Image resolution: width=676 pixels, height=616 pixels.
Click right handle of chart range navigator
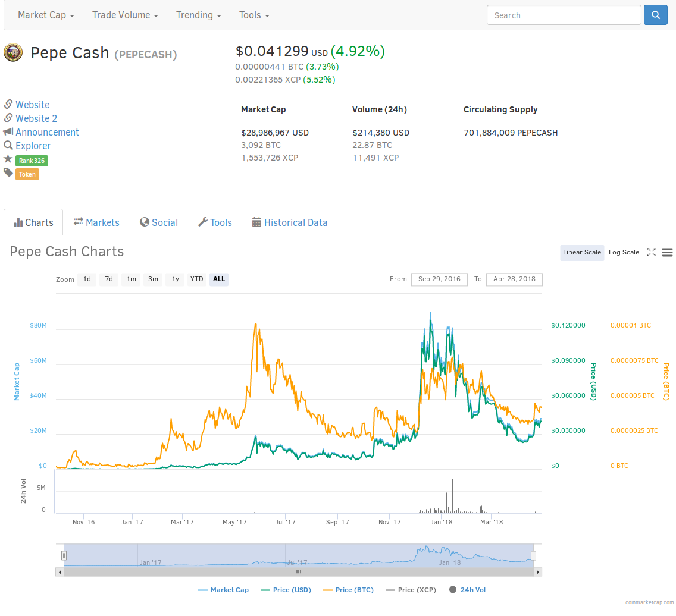(533, 556)
